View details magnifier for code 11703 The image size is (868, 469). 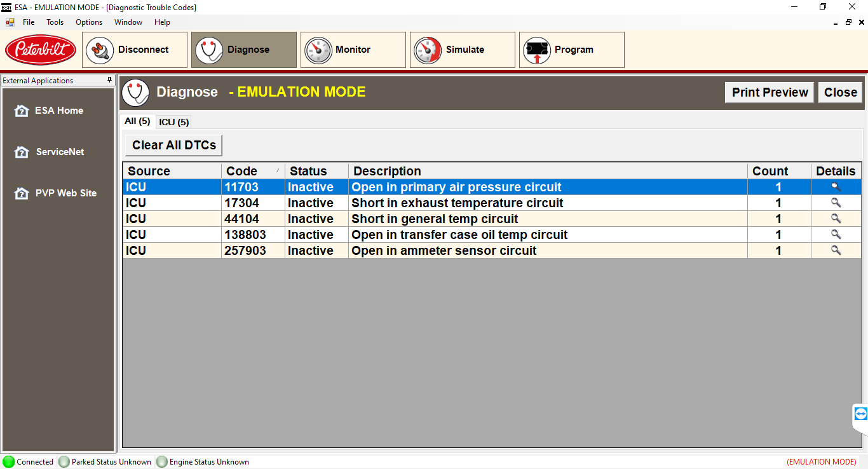[x=836, y=187]
